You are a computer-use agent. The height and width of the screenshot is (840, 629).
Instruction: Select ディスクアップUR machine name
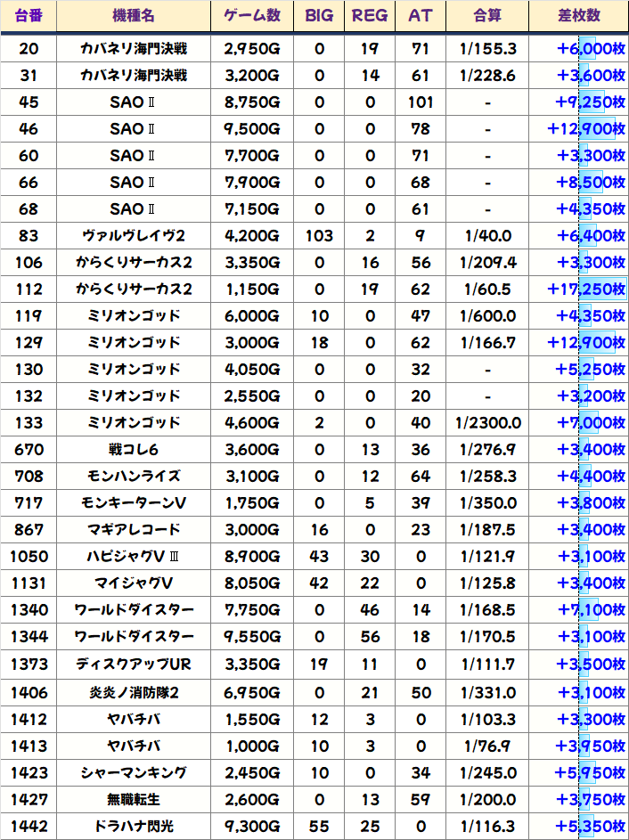[x=134, y=665]
